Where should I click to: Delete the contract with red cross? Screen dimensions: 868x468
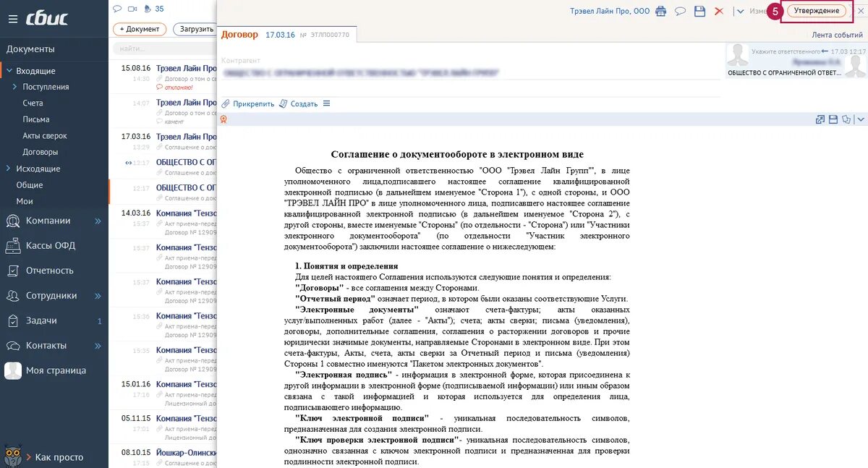click(719, 11)
